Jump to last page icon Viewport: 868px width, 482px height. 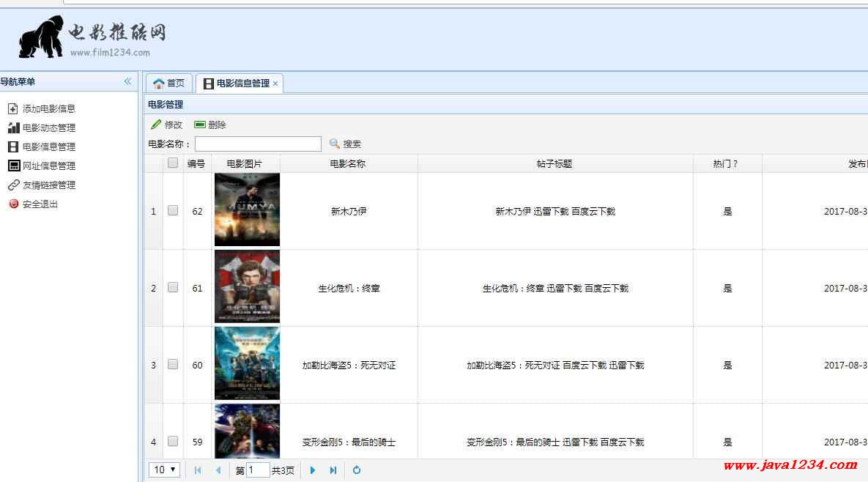click(333, 470)
